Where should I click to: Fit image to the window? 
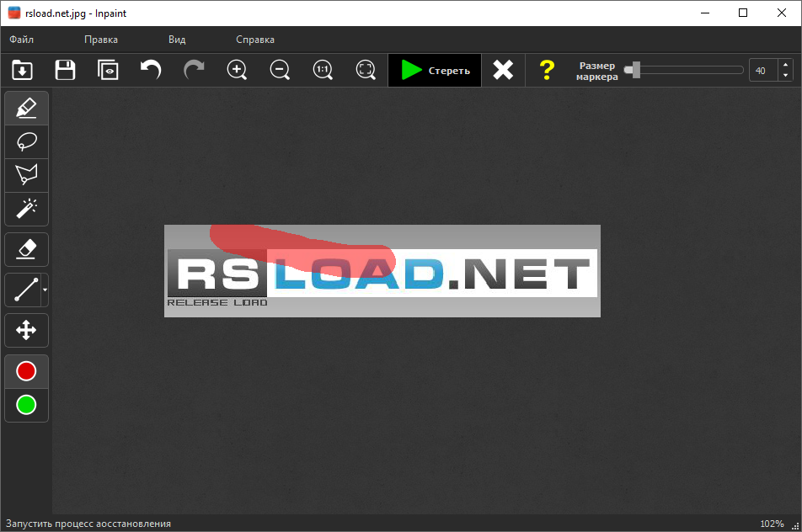(x=366, y=70)
